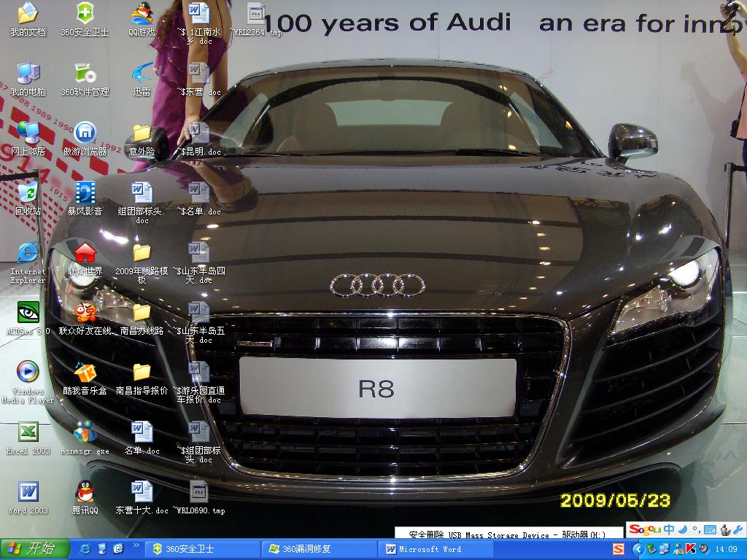
Task: Click the MSN Messenger tray icon
Action: (678, 549)
